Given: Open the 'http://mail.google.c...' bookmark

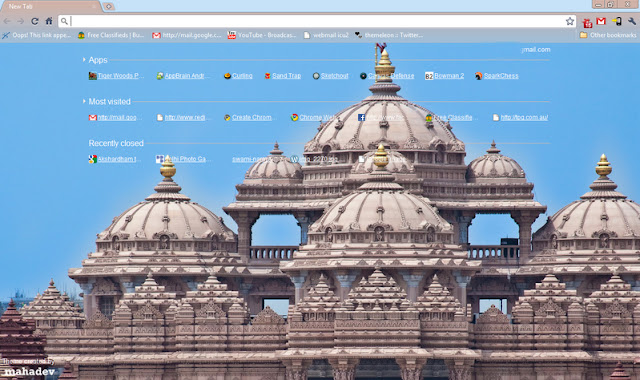Looking at the screenshot, I should click(187, 36).
